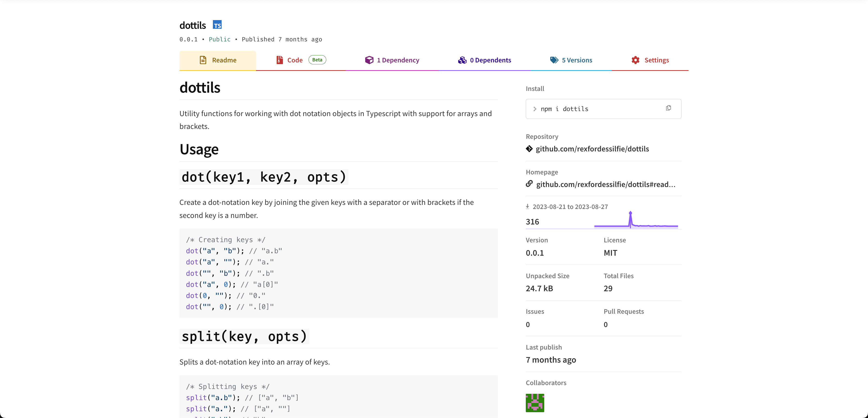868x418 pixels.
Task: Click the dot(key1, key2, opts) heading
Action: [x=264, y=177]
